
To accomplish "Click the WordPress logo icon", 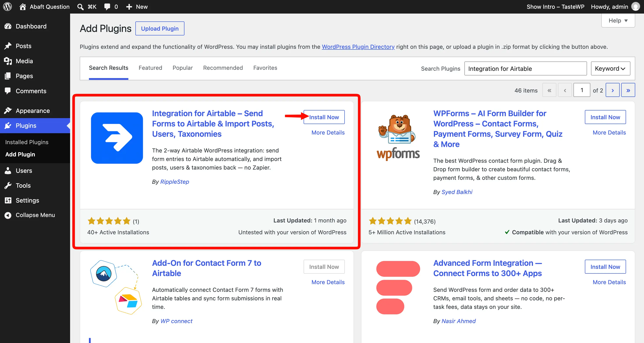I will 7,7.
